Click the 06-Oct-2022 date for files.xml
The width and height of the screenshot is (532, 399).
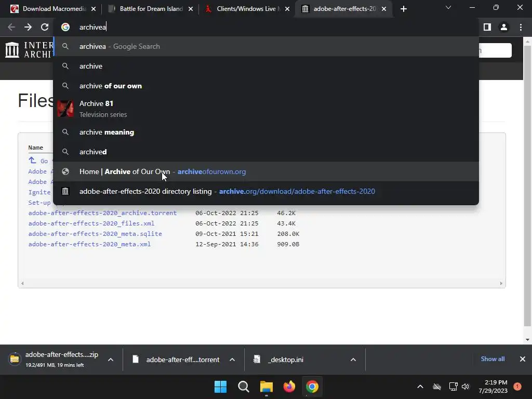[x=227, y=223]
